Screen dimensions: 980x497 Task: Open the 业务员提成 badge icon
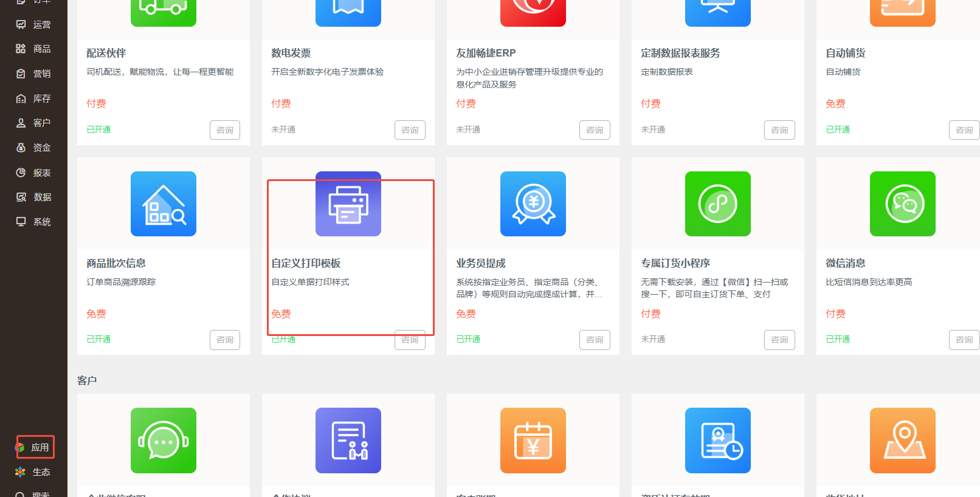533,204
